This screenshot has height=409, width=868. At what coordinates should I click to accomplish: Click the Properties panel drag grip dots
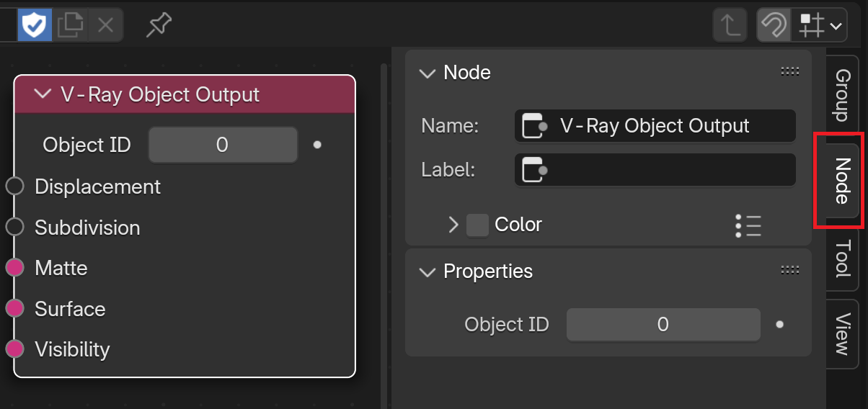tap(790, 270)
